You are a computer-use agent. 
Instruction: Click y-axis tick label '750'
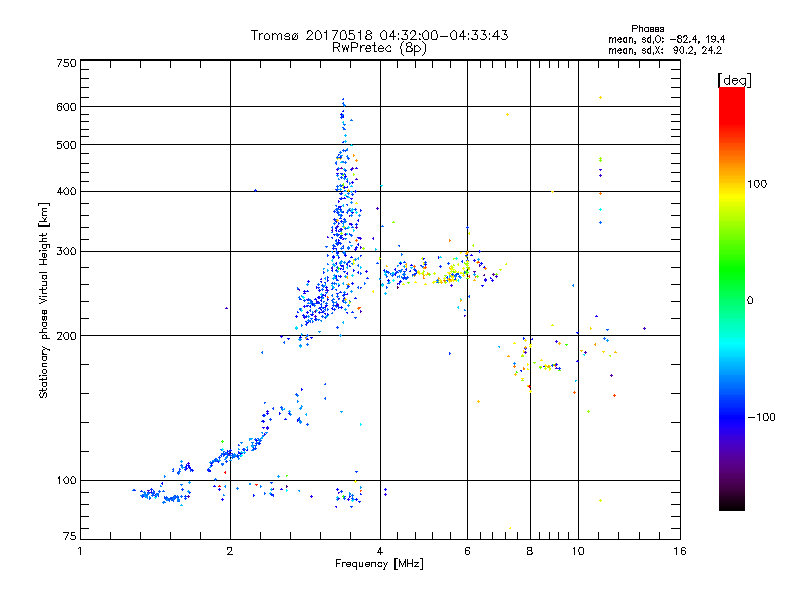pos(66,63)
